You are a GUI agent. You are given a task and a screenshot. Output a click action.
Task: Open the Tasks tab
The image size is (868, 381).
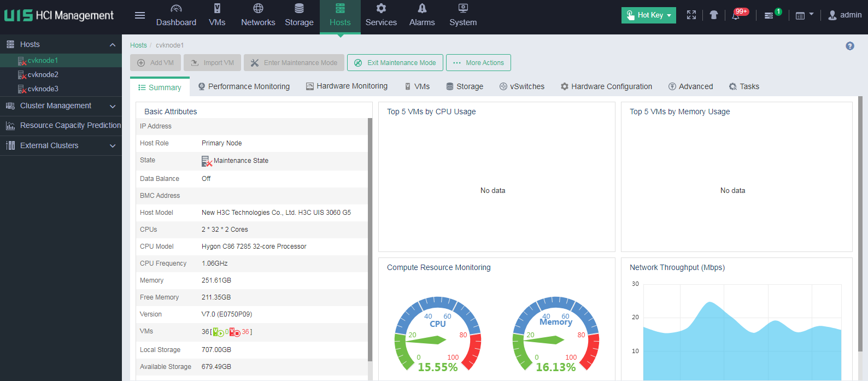[x=744, y=86]
